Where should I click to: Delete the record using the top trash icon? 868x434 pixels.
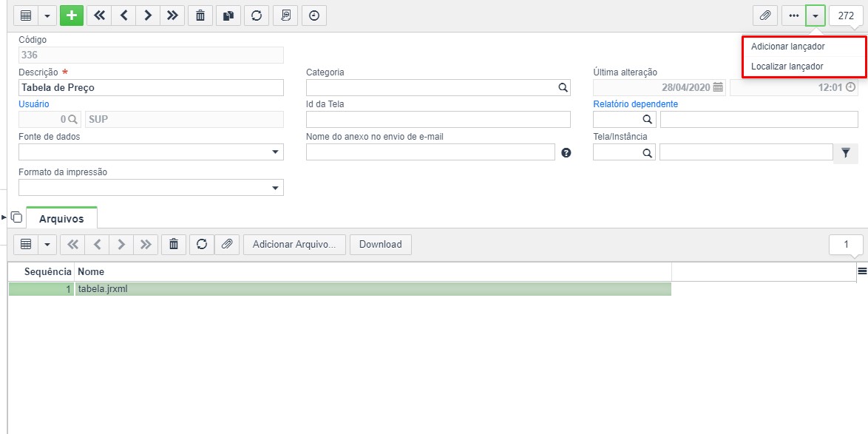[x=200, y=16]
